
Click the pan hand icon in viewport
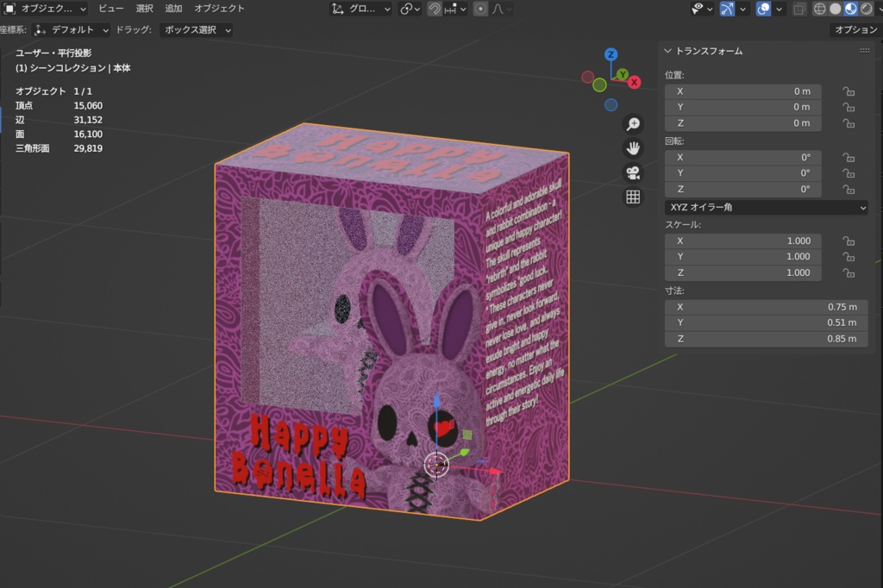pyautogui.click(x=633, y=148)
